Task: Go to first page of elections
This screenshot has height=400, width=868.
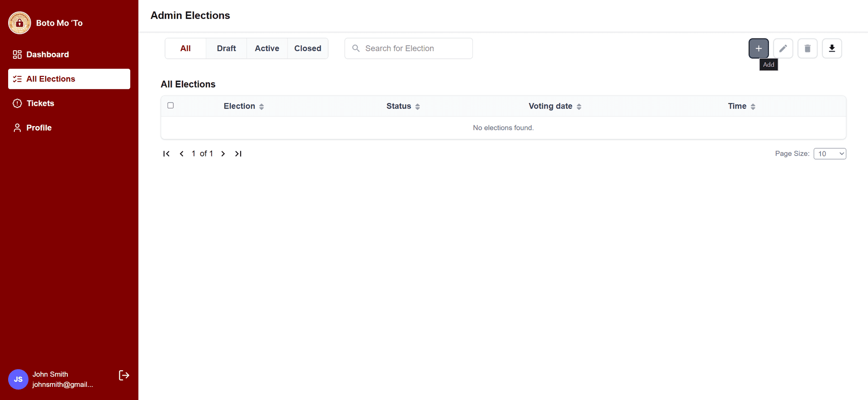Action: (x=166, y=154)
